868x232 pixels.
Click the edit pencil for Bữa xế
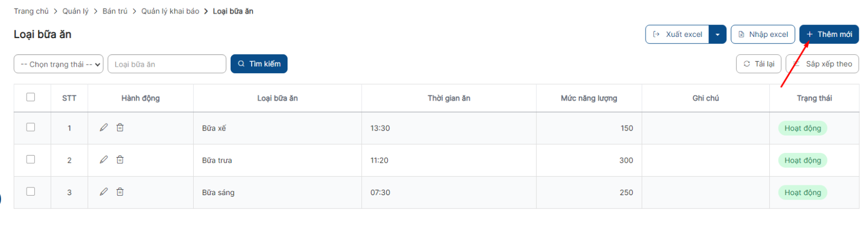tap(104, 127)
